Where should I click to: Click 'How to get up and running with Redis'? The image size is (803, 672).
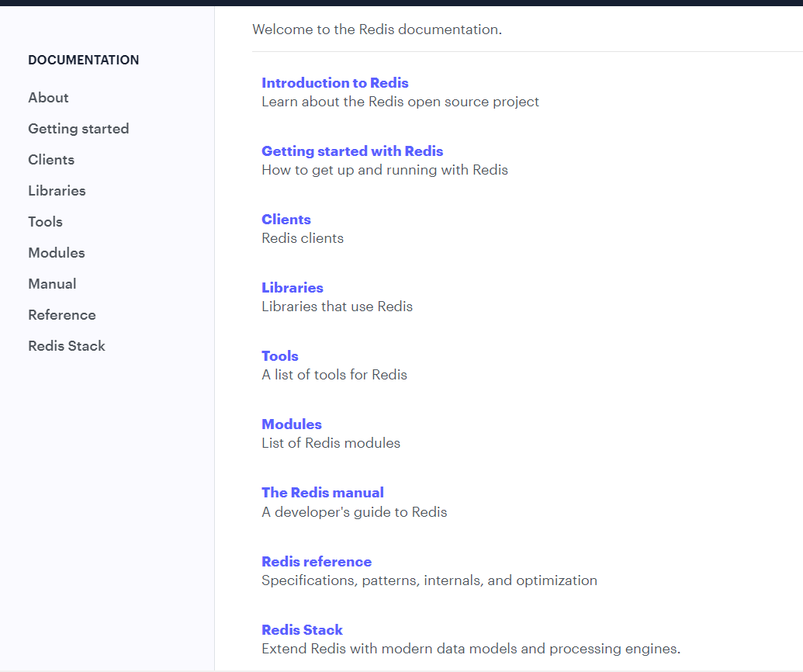pos(385,169)
